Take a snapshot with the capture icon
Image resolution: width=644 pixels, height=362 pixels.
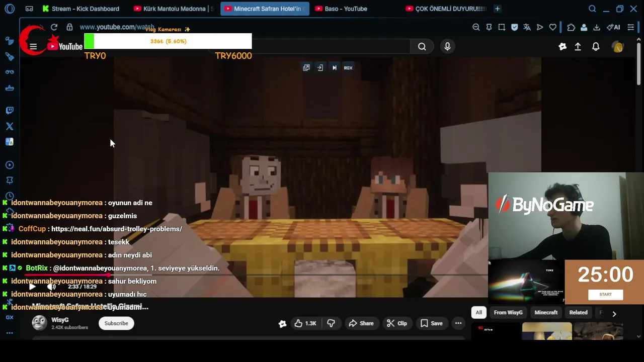coord(502,27)
